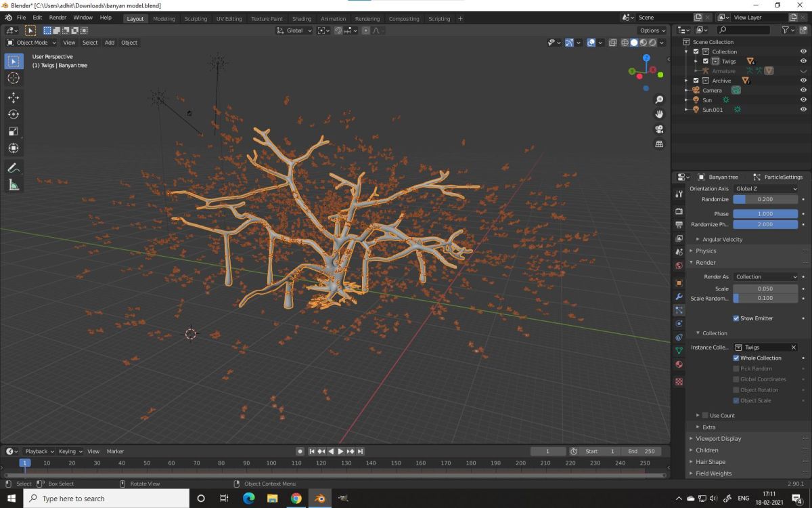
Task: Click the End frame field
Action: click(x=641, y=451)
